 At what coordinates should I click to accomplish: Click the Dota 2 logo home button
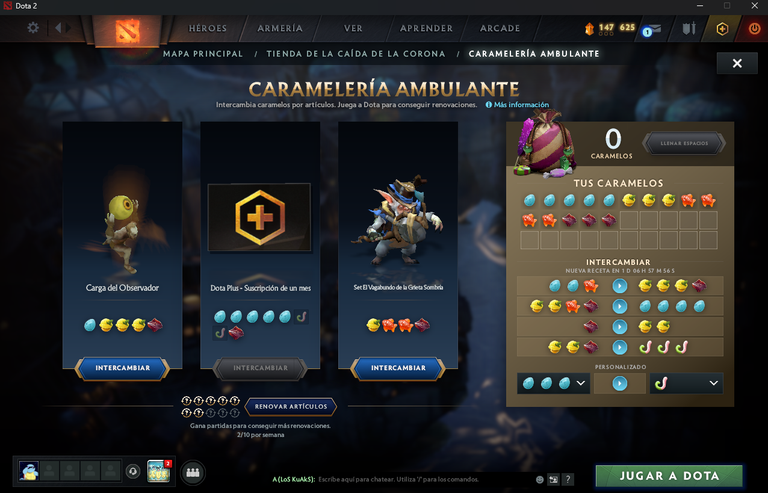(x=127, y=31)
